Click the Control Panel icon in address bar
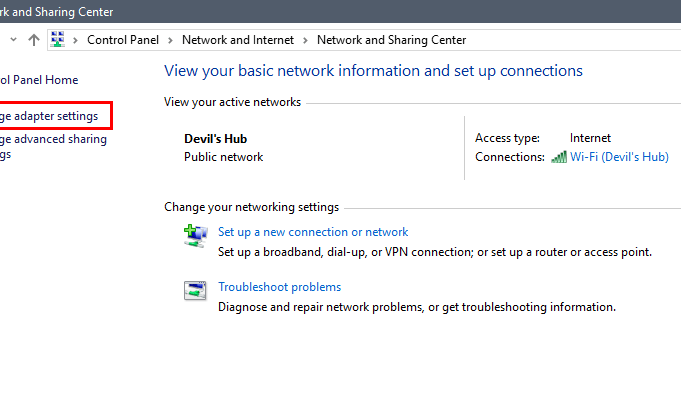This screenshot has width=681, height=400. point(57,40)
